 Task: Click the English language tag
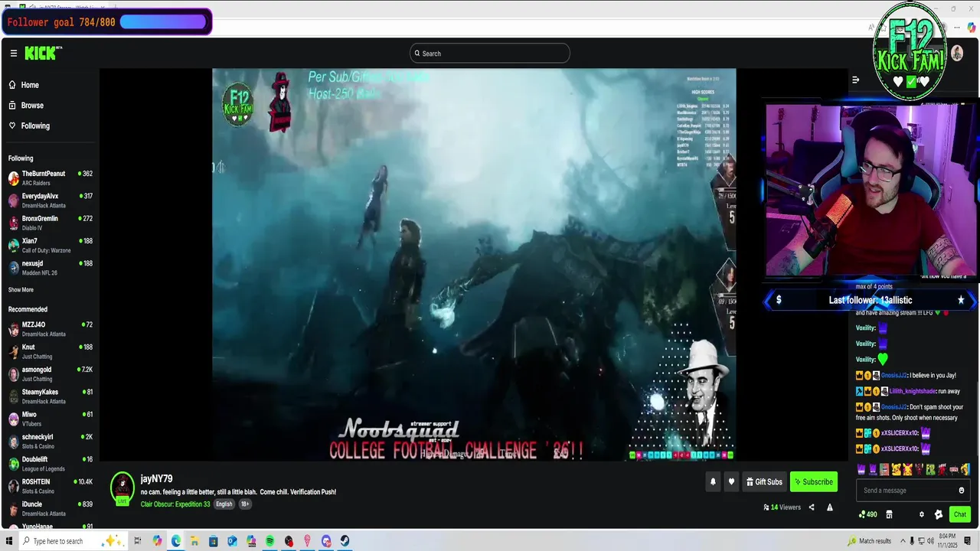point(224,504)
